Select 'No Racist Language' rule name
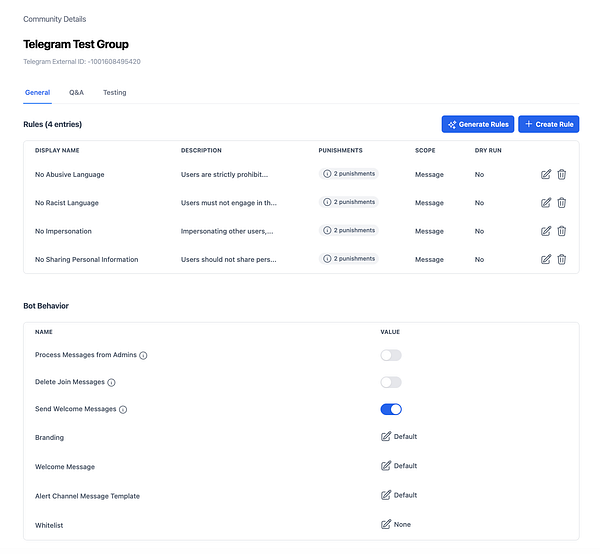 [67, 203]
